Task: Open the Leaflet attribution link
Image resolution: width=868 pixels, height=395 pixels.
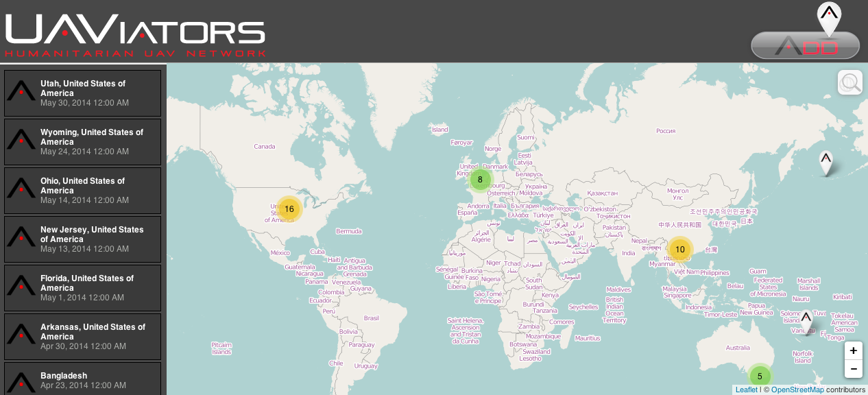Action: click(x=746, y=390)
